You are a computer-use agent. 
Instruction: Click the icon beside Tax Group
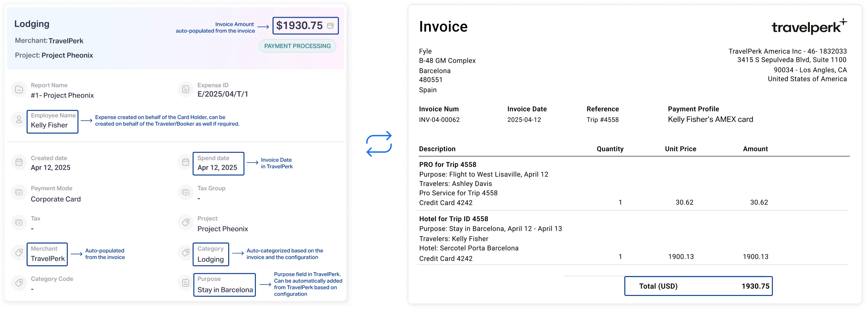click(186, 193)
